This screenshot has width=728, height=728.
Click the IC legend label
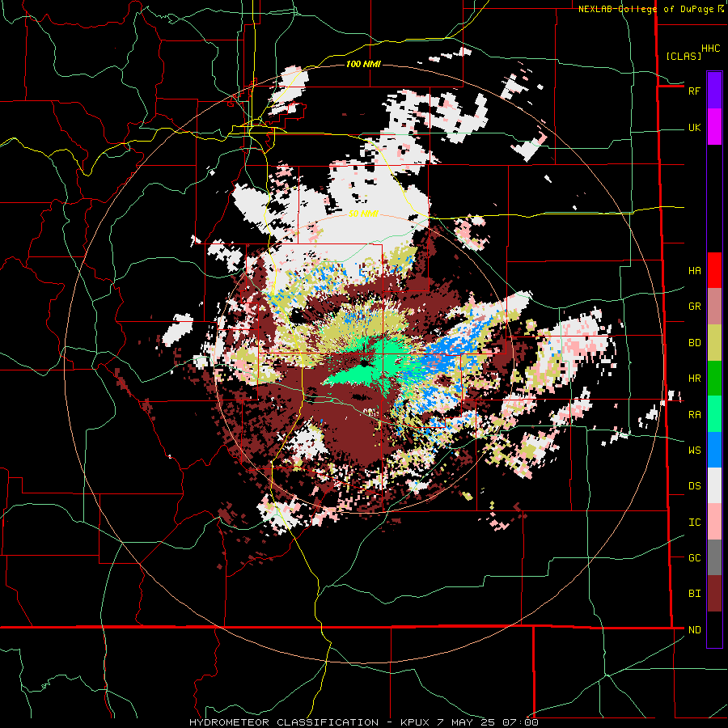click(694, 523)
